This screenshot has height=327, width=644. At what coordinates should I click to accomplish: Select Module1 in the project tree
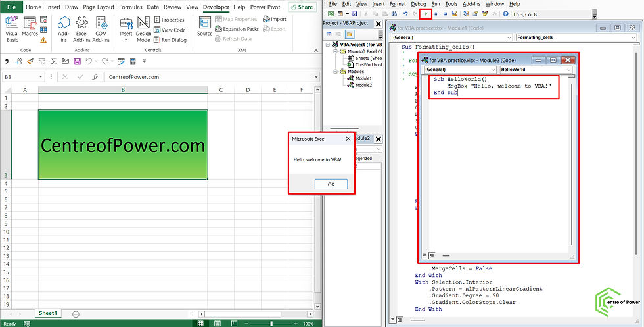point(363,78)
